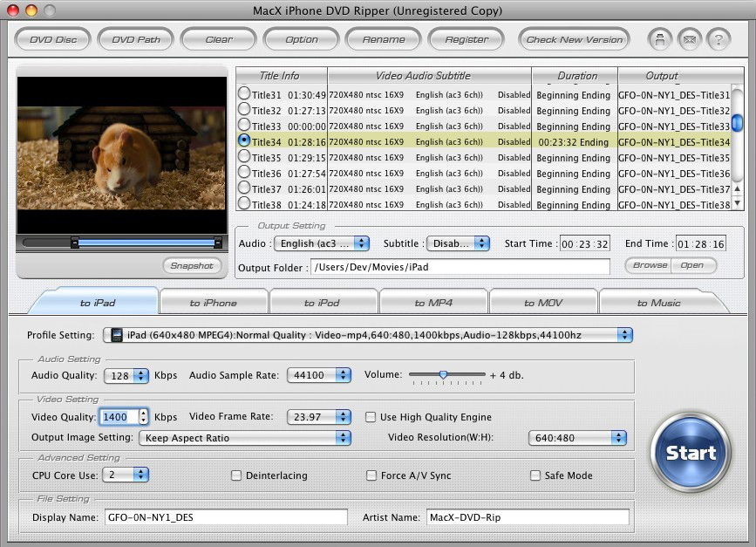Select Title35 radio button
The image size is (756, 547).
coord(244,156)
